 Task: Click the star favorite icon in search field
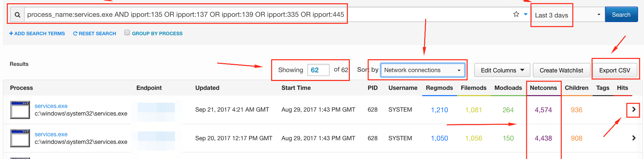point(516,14)
